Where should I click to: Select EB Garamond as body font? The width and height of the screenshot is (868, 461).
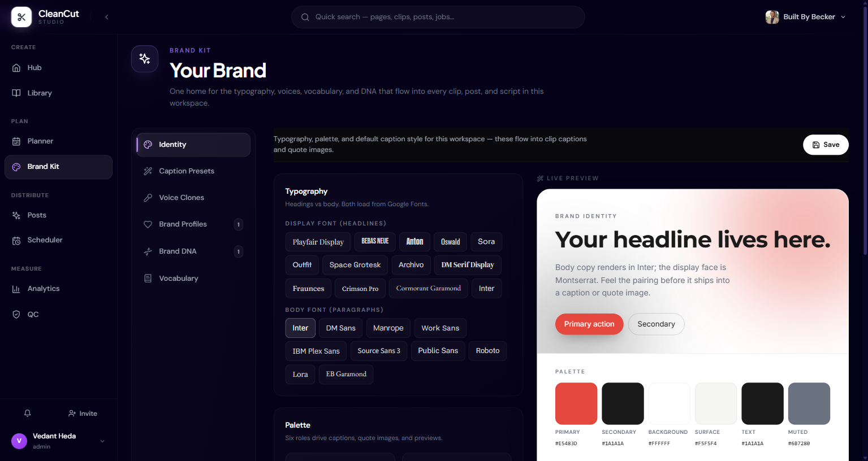tap(346, 375)
